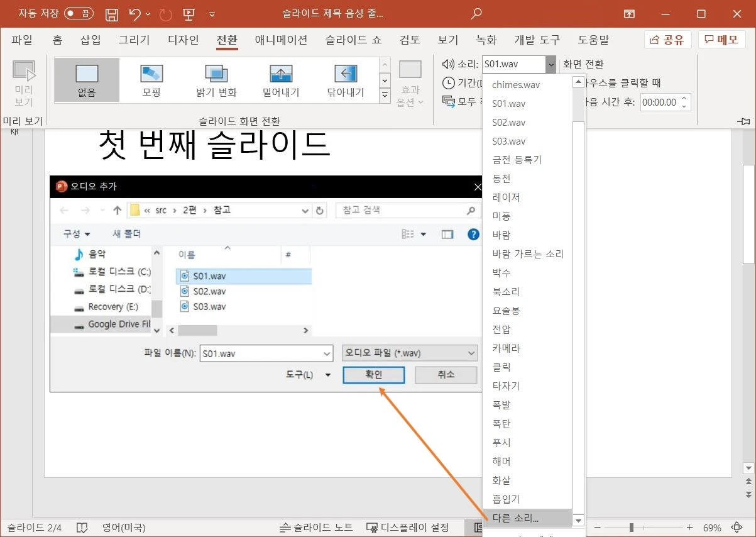
Task: Select the 없음 transition thumbnail
Action: coord(87,80)
